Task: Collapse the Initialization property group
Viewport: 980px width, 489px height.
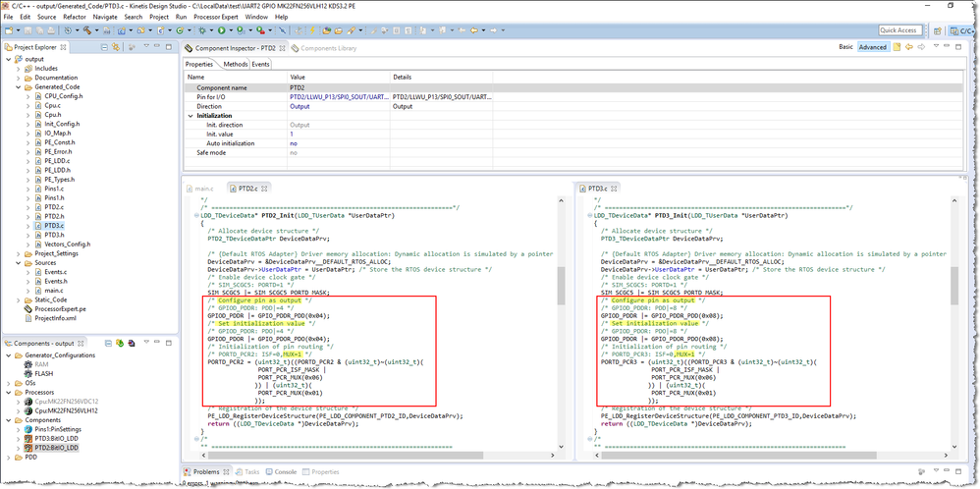Action: click(190, 116)
